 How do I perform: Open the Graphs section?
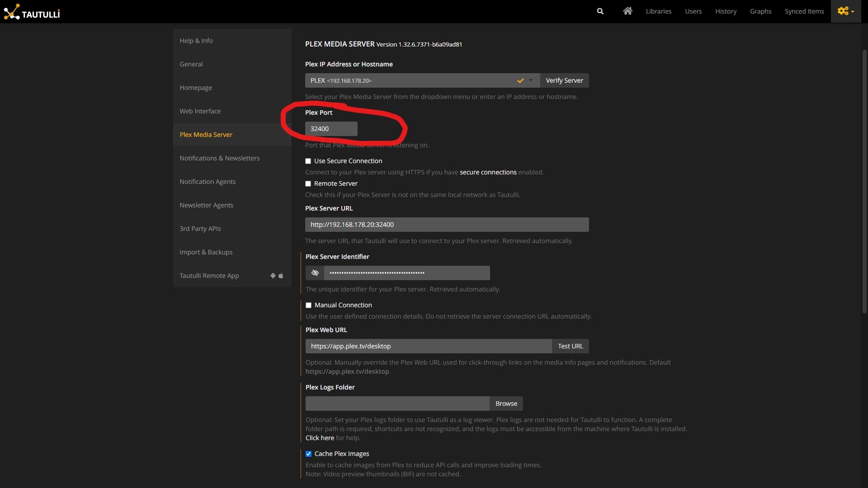[x=761, y=11]
